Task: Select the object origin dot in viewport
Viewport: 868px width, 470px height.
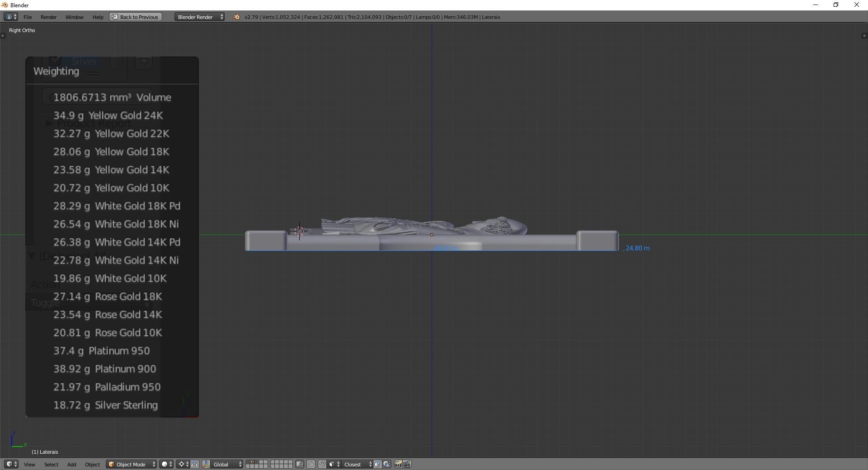Action: tap(432, 235)
